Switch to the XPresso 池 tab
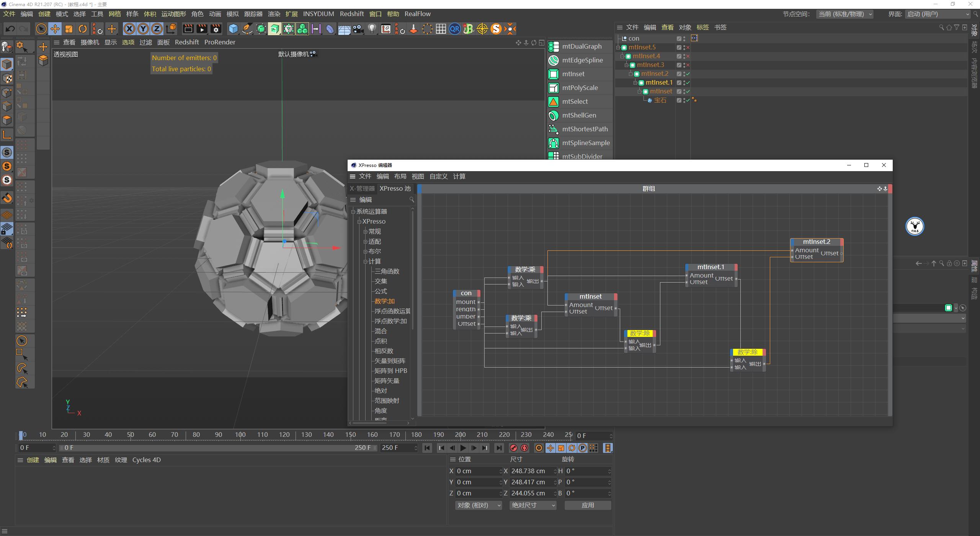This screenshot has height=536, width=980. pyautogui.click(x=395, y=188)
